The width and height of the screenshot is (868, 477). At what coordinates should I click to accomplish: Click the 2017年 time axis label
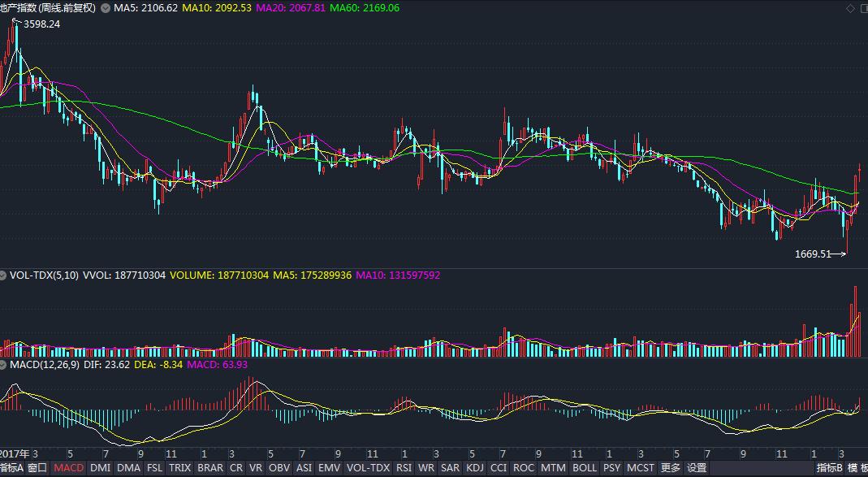15,454
